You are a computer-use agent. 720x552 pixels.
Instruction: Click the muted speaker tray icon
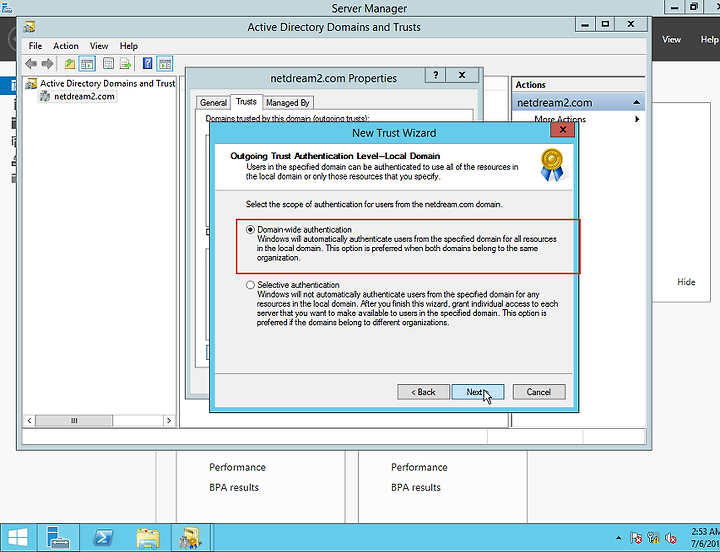coord(671,538)
